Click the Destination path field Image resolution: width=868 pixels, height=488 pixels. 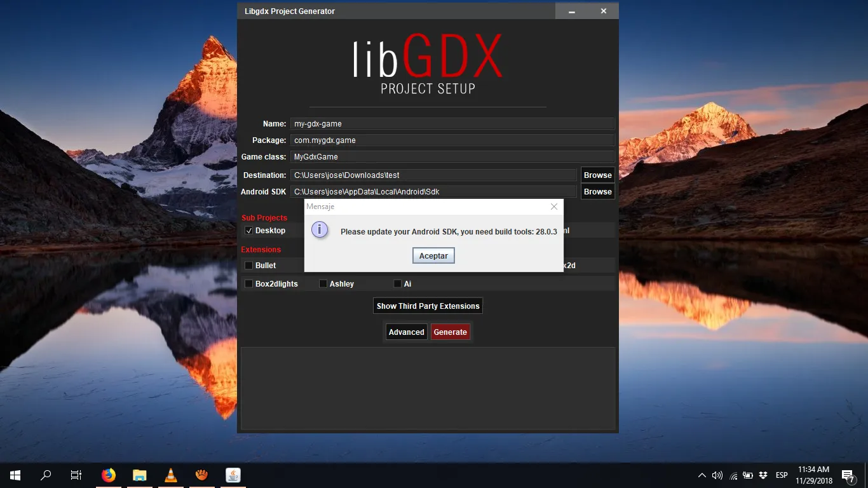(x=433, y=175)
